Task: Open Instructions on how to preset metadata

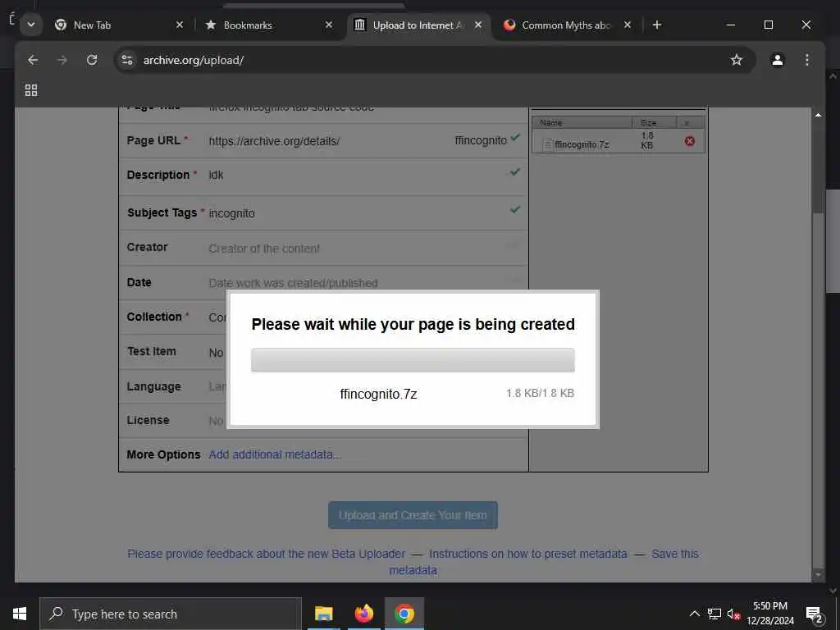Action: [527, 554]
